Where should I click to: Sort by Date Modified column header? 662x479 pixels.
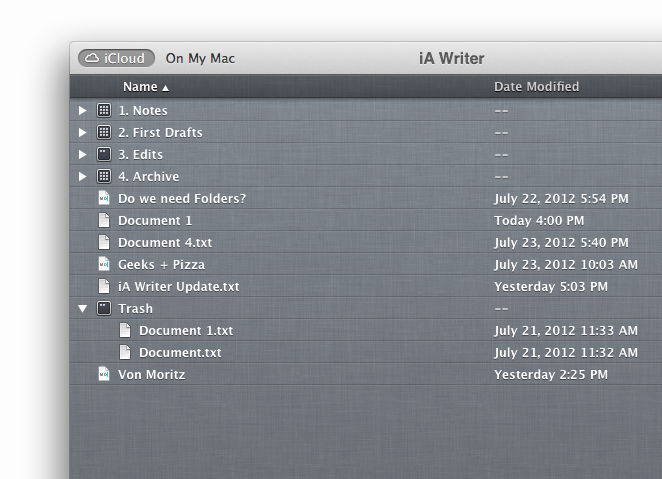[537, 87]
